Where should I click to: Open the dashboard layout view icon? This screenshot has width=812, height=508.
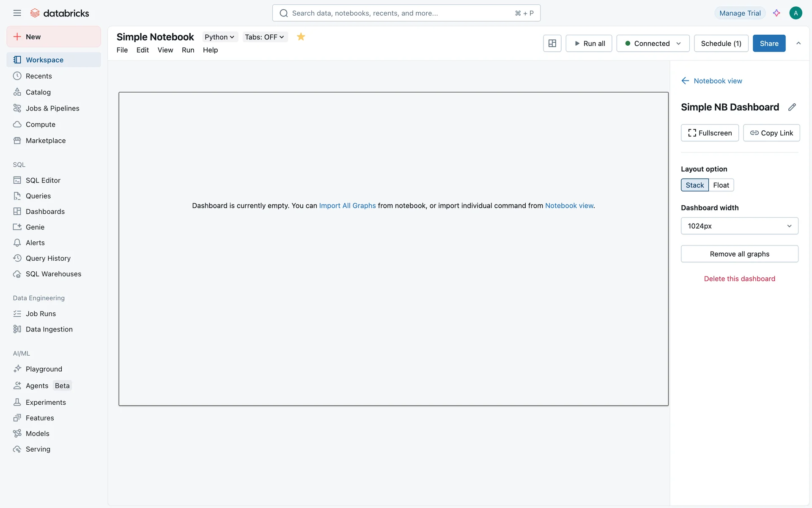pyautogui.click(x=552, y=43)
